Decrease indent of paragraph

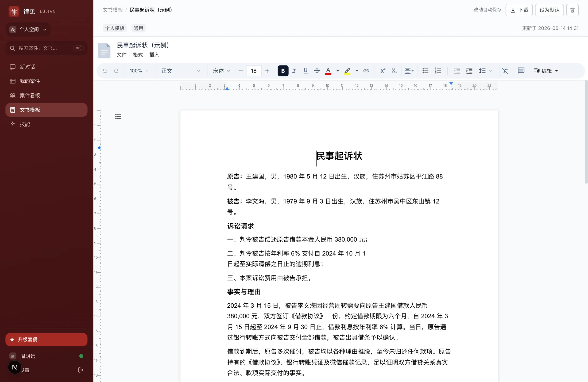[457, 71]
